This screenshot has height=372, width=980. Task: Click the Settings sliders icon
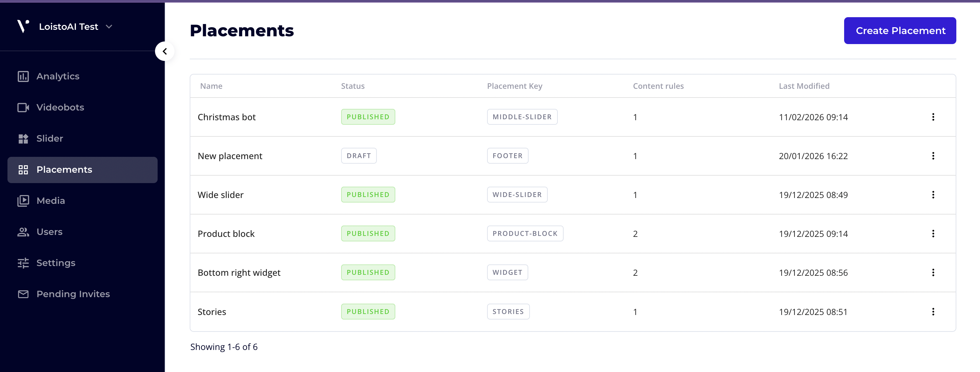[23, 263]
